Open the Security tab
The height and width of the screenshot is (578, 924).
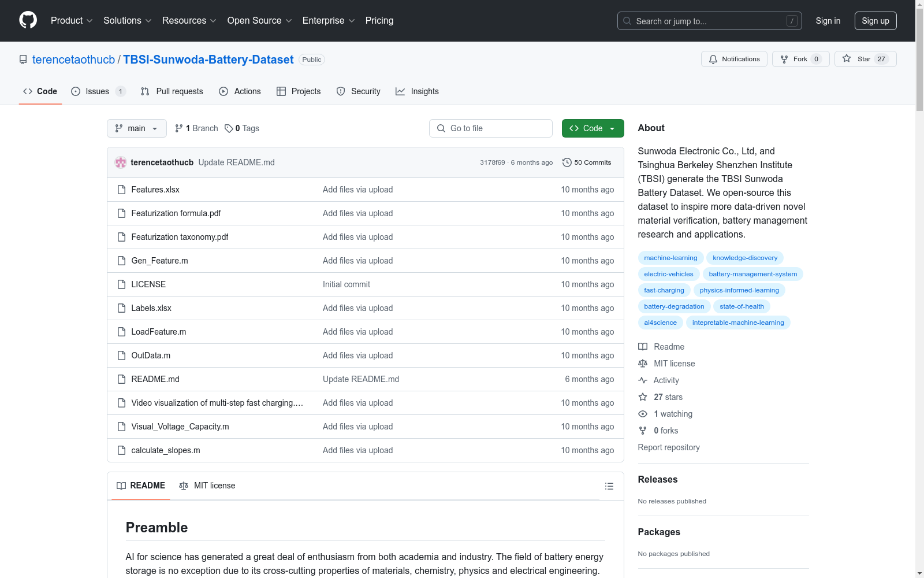point(359,91)
